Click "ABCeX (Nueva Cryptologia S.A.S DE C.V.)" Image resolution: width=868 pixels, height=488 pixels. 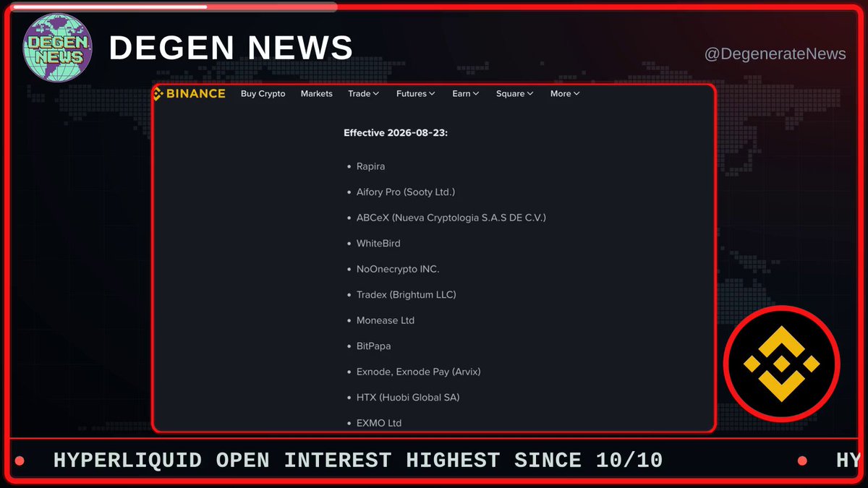(x=451, y=218)
